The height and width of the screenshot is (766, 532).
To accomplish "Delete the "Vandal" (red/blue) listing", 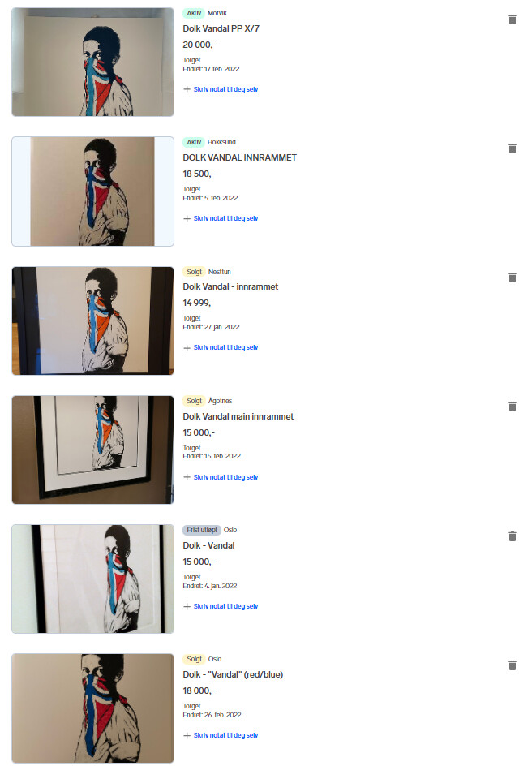I will coord(512,665).
